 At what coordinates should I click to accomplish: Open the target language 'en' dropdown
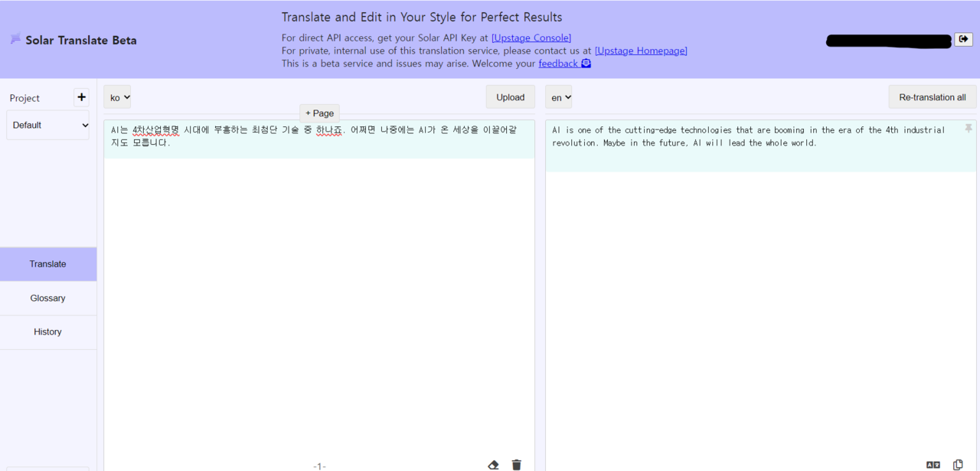tap(558, 97)
